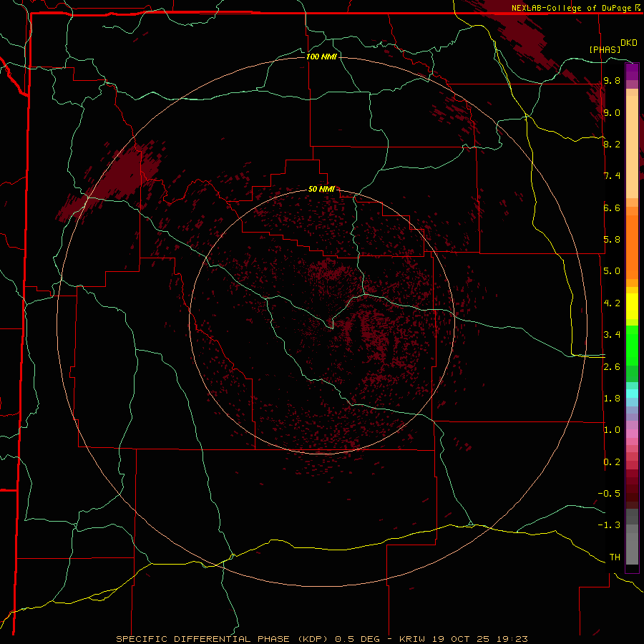Click the 3.4 value on color scale

pos(612,335)
